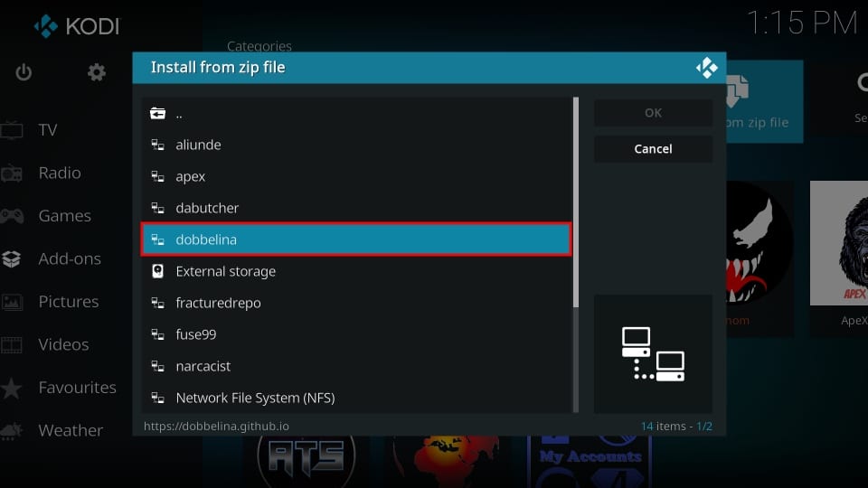Open the Pictures menu item
Image resolution: width=868 pixels, height=488 pixels.
[69, 302]
